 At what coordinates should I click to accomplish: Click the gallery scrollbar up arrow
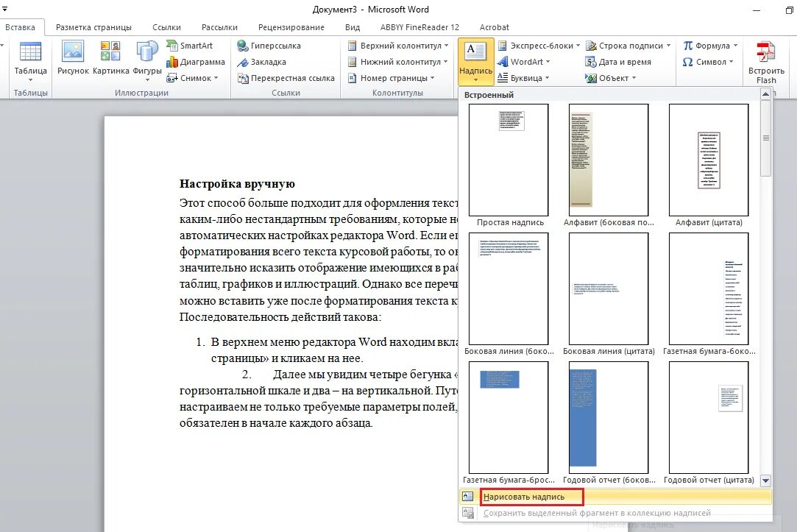click(x=765, y=94)
